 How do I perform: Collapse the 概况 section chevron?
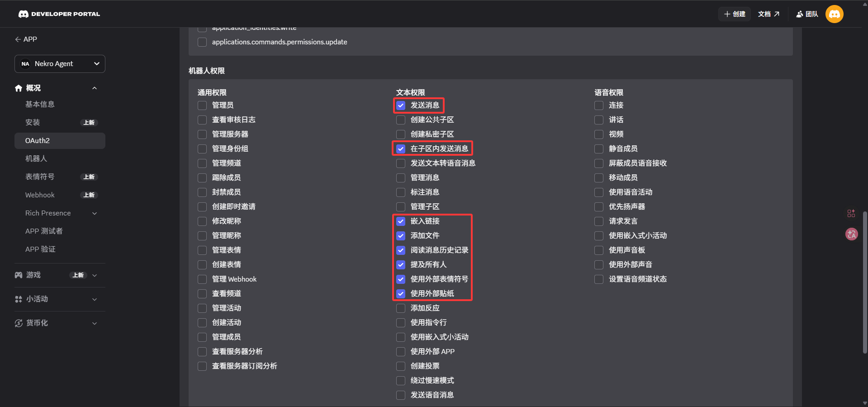pos(95,88)
